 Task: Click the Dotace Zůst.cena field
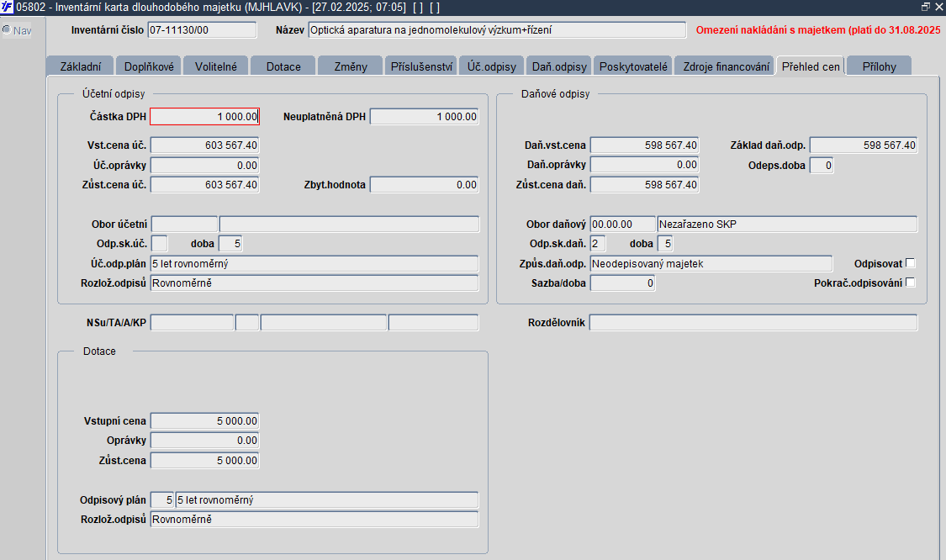tap(204, 461)
